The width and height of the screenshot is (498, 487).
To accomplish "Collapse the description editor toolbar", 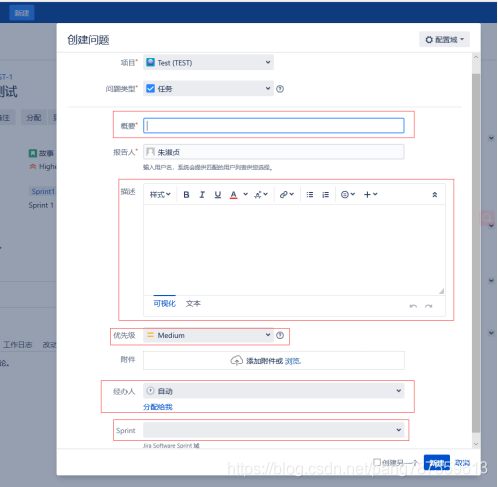I will pos(435,195).
